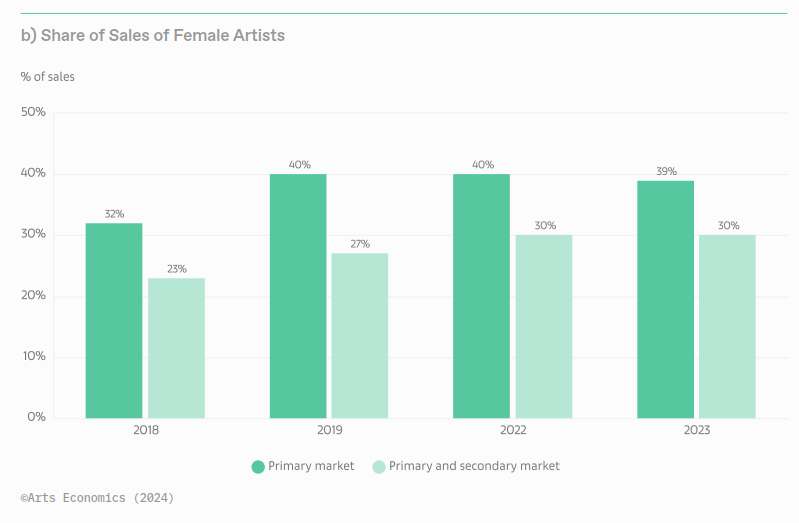Select the 2023 light green bar at 30%
This screenshot has width=799, height=523.
[727, 327]
